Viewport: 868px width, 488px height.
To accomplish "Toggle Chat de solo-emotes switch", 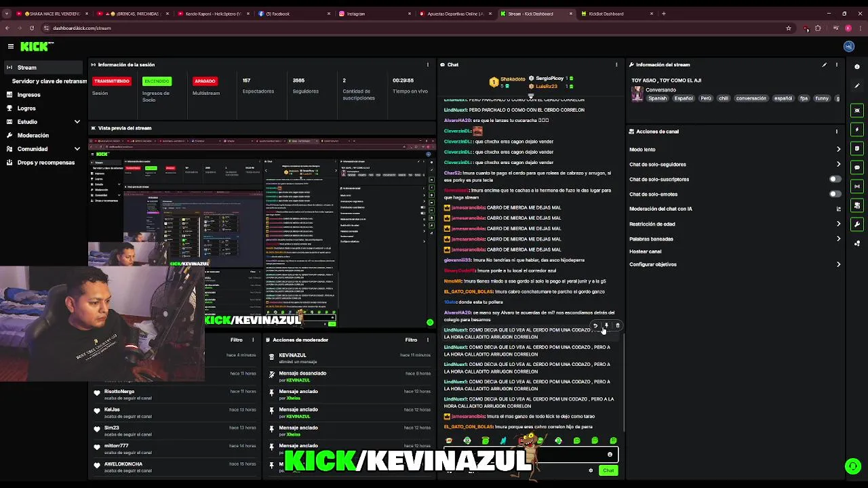I will click(835, 195).
